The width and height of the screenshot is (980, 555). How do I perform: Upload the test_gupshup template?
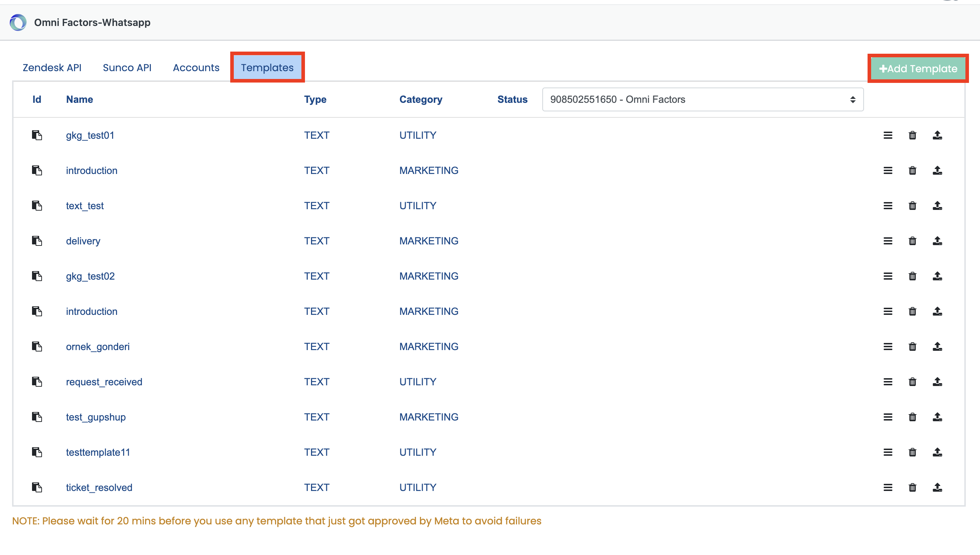pos(937,417)
